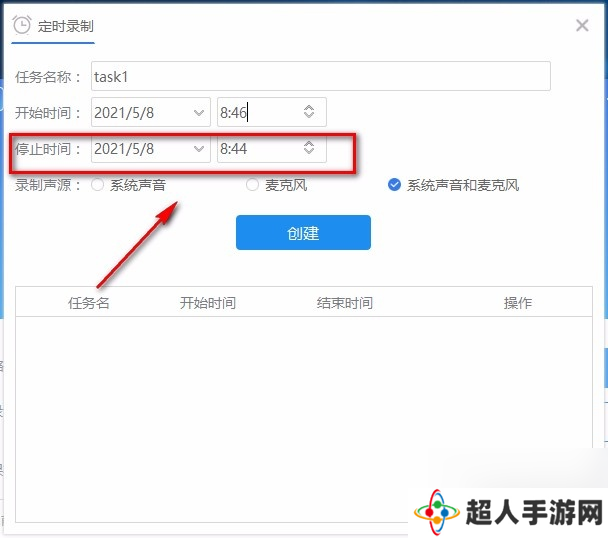Viewport: 608px width, 538px height.
Task: Select the 麦克风 radio button
Action: tap(252, 185)
